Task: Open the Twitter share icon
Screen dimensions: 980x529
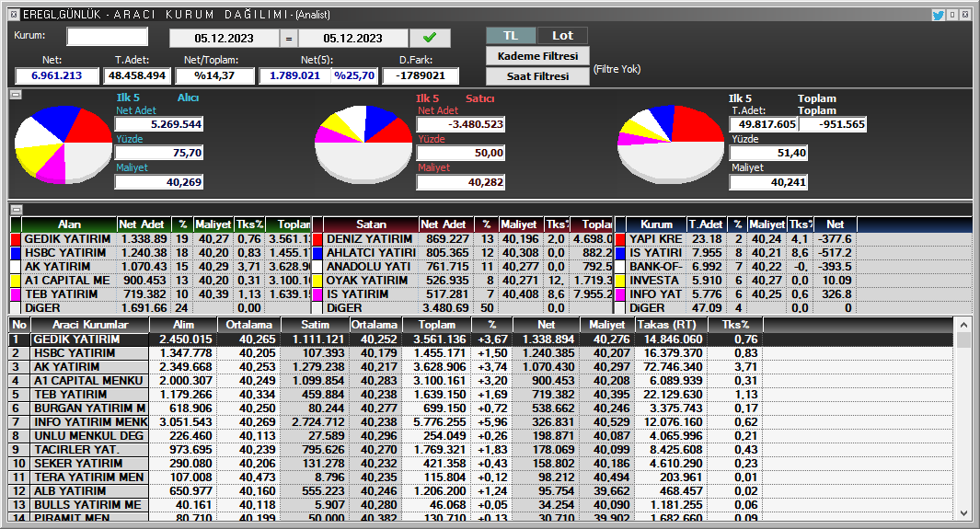Action: pos(938,15)
